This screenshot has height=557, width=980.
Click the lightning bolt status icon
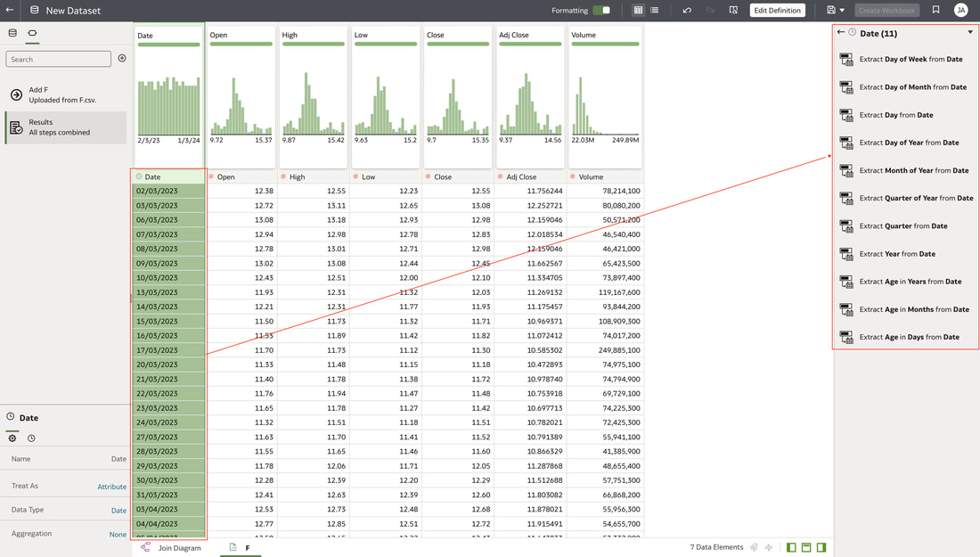click(x=769, y=547)
